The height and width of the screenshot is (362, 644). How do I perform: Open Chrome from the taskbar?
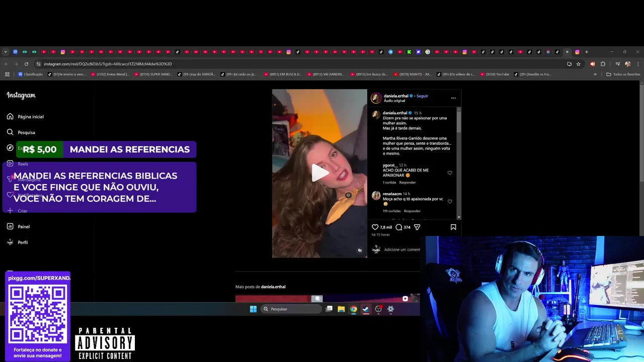[x=354, y=309]
